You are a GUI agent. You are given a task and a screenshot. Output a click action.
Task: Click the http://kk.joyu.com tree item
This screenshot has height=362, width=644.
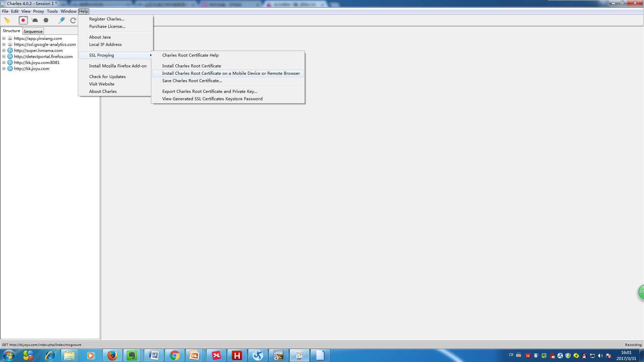32,68
